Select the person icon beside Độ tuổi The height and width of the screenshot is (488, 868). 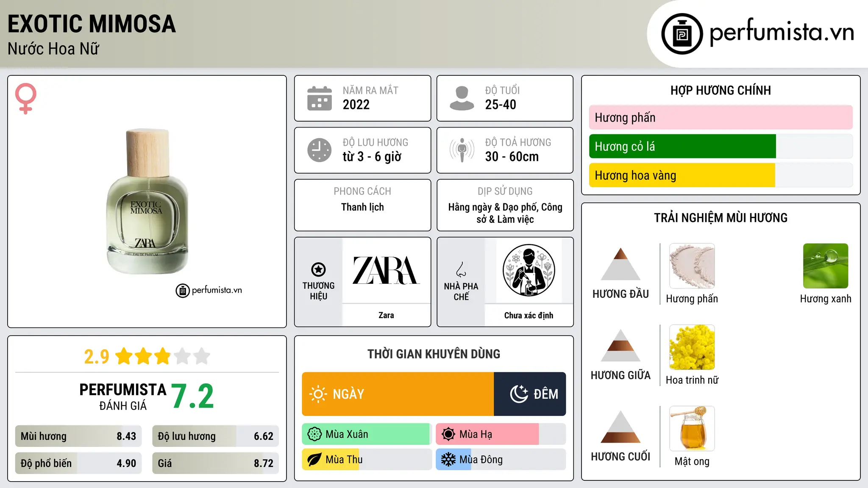pyautogui.click(x=462, y=98)
